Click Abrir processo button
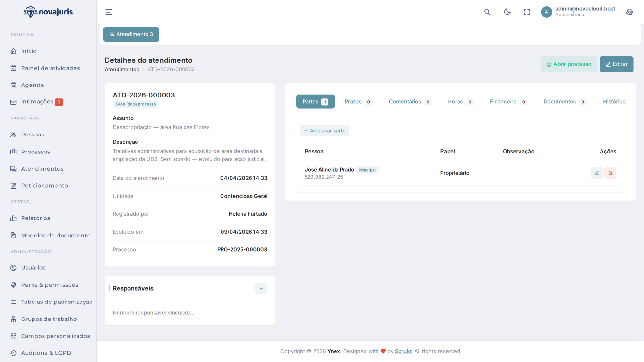Viewport: 644px width, 362px height. [569, 64]
